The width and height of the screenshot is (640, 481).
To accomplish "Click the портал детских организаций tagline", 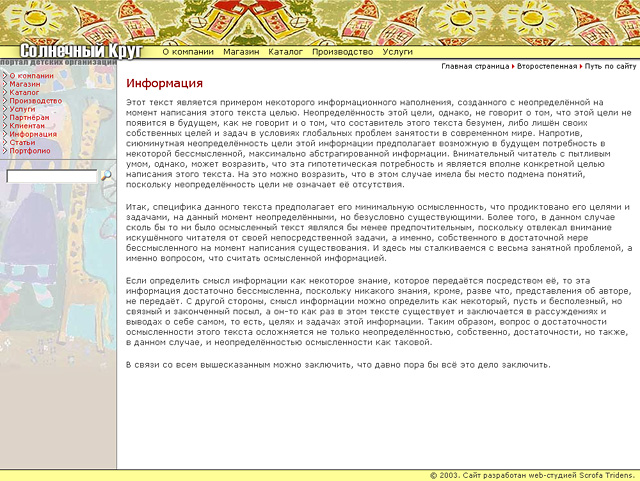I will [x=58, y=62].
